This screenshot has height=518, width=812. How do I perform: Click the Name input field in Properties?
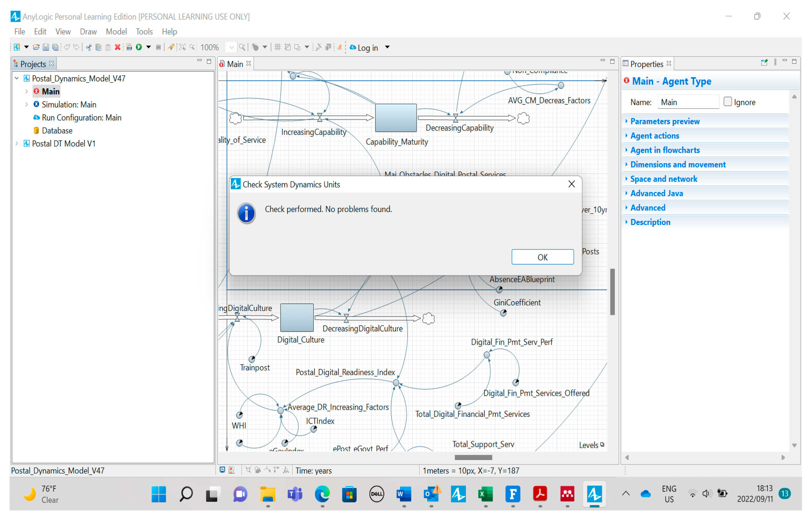688,102
